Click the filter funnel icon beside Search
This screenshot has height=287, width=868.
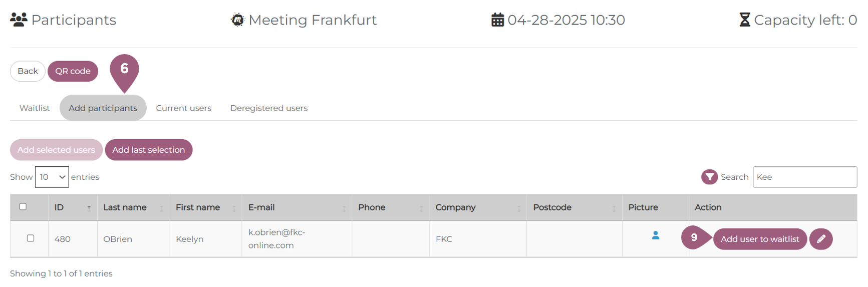coord(709,177)
